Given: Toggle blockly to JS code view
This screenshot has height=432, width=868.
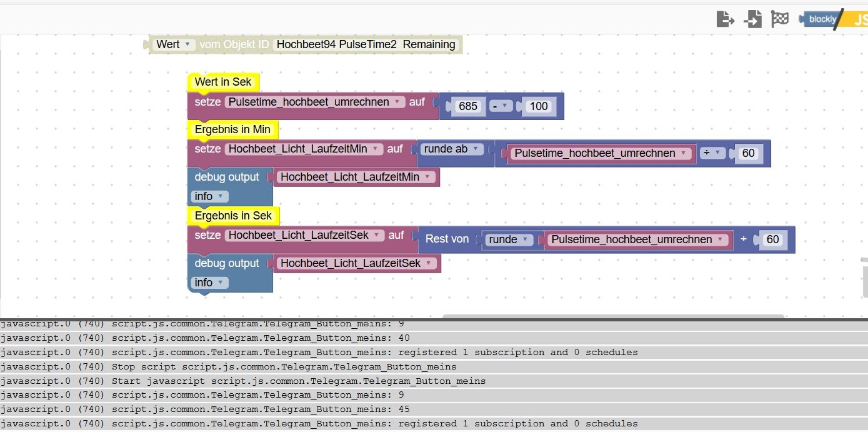Looking at the screenshot, I should 833,19.
